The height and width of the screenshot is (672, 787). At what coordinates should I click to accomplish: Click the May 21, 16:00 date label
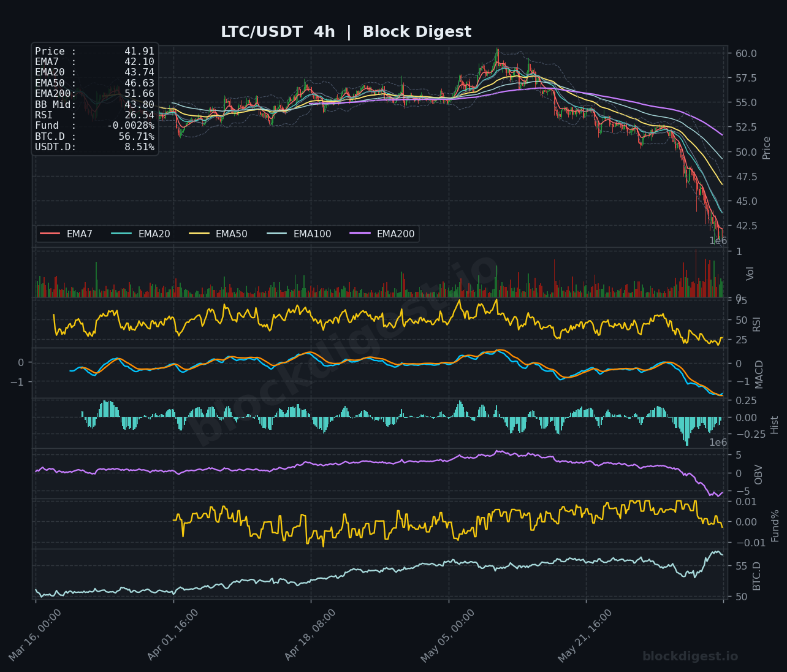point(585,635)
